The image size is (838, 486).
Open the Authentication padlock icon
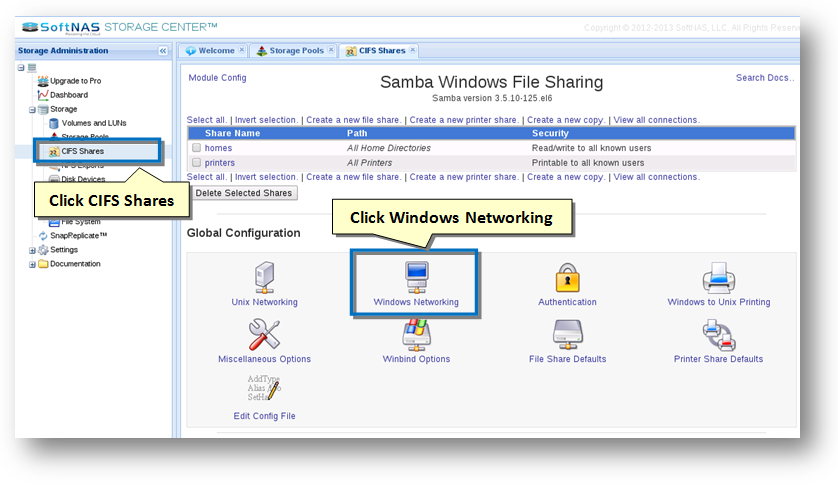(x=568, y=277)
